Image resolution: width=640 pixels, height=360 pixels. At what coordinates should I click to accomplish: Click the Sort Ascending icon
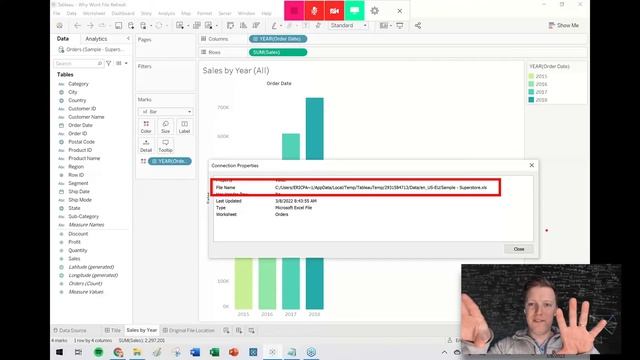[243, 25]
